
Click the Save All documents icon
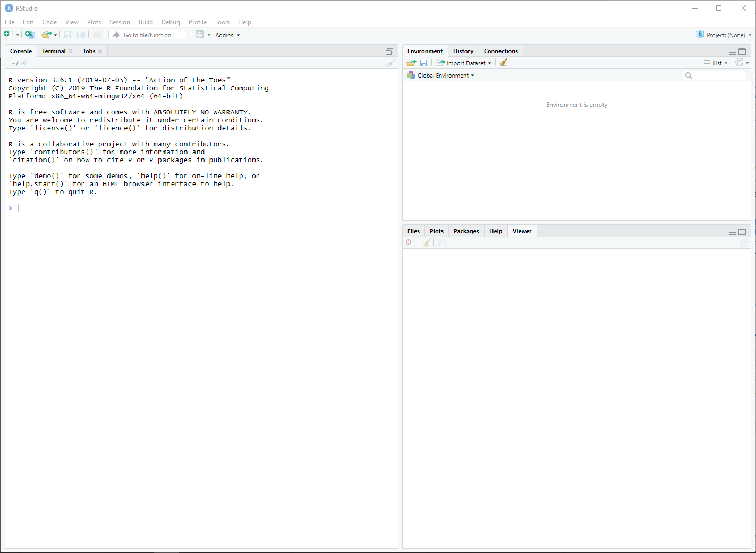click(x=81, y=35)
